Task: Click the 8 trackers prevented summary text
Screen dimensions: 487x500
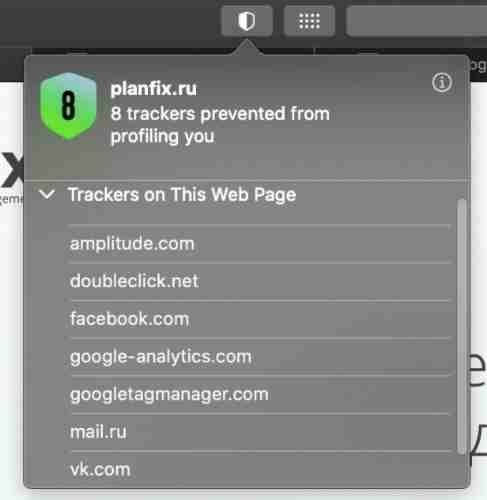Action: (x=220, y=125)
